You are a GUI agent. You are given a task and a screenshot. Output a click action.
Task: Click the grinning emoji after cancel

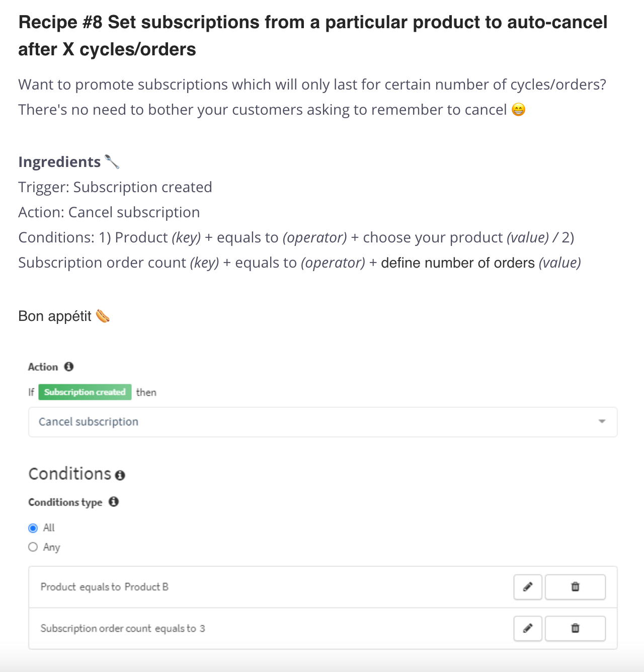pos(518,110)
